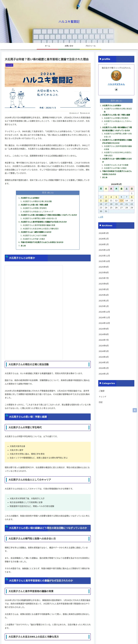Jump to 大石晃子さんと高市早苗首相の議論の背景 in article TOC
The width and height of the screenshot is (138, 644).
click(39, 225)
